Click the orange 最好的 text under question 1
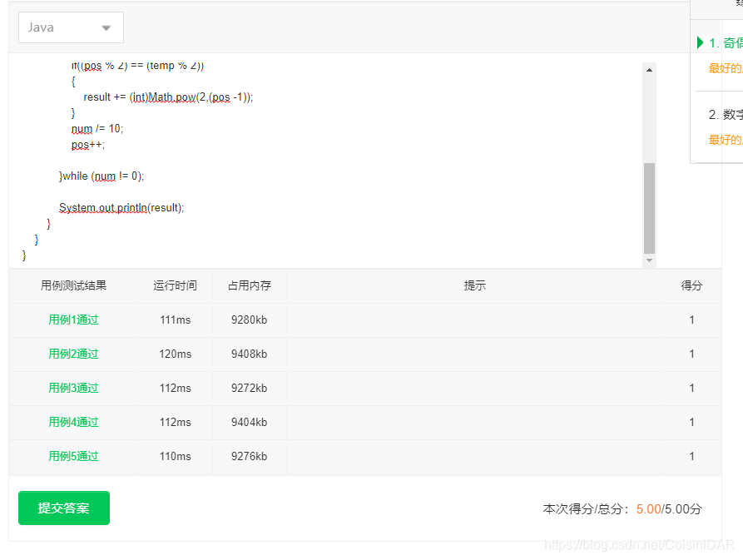The image size is (743, 560). tap(726, 68)
